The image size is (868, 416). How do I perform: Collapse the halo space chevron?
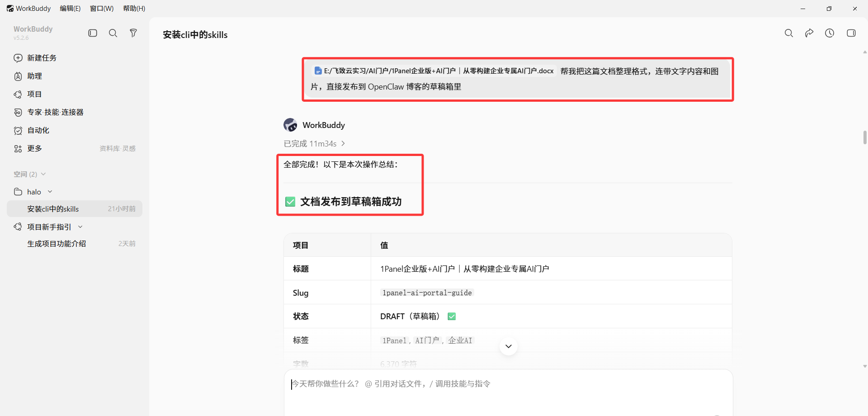tap(50, 192)
